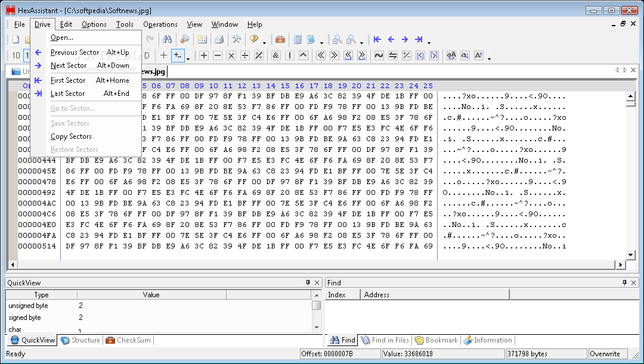
Task: Go to first sector toolbar arrow
Action: (377, 39)
